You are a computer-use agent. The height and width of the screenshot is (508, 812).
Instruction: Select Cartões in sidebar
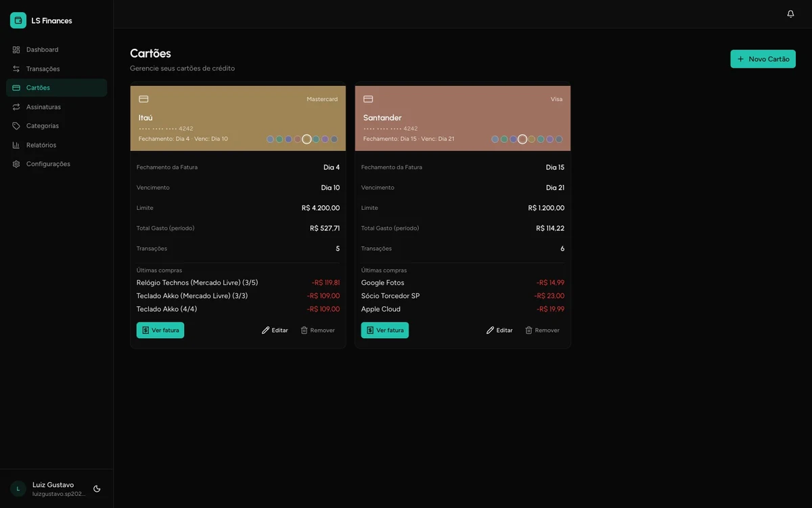[57, 87]
